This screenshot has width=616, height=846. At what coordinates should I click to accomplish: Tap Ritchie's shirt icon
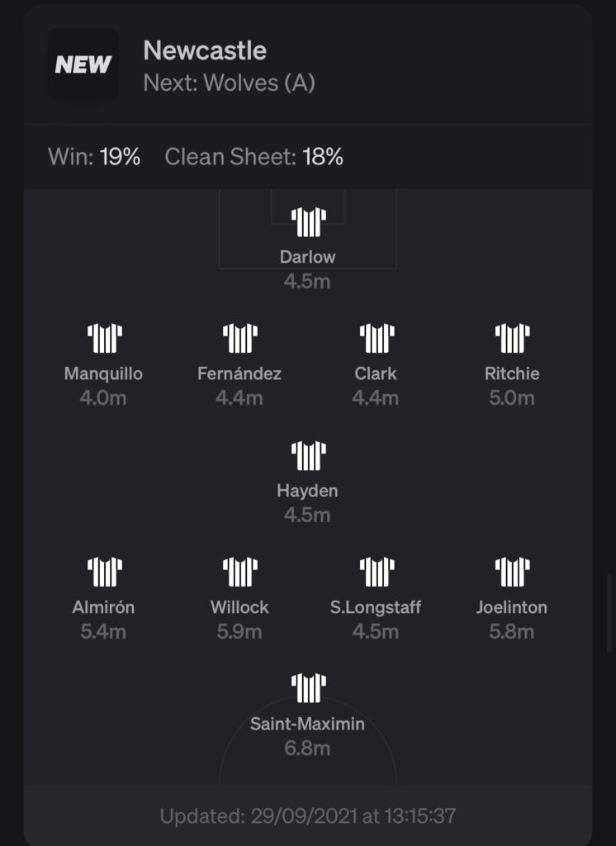click(x=512, y=338)
